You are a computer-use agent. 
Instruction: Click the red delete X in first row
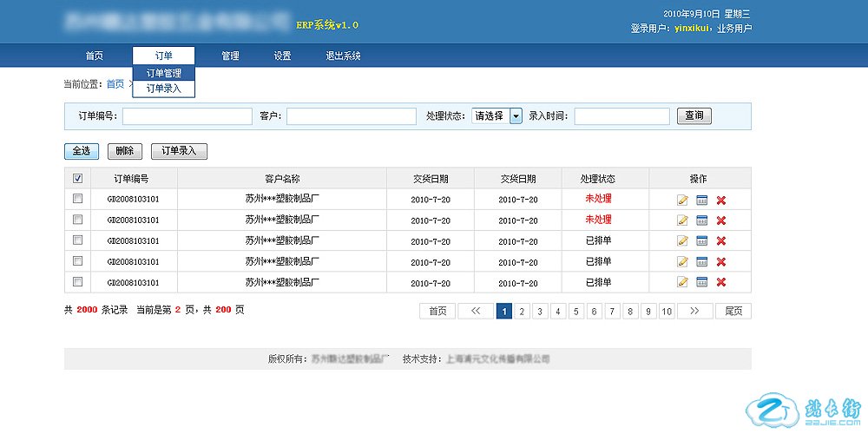click(x=720, y=200)
